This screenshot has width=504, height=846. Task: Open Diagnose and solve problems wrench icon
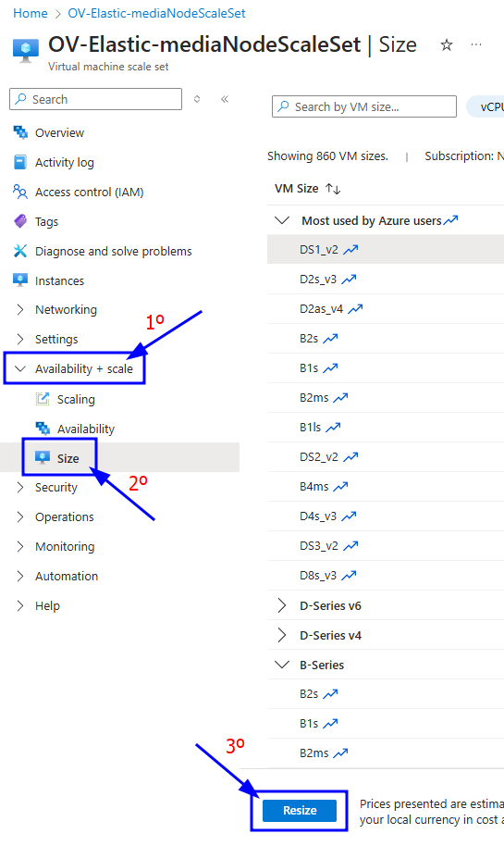pos(20,251)
